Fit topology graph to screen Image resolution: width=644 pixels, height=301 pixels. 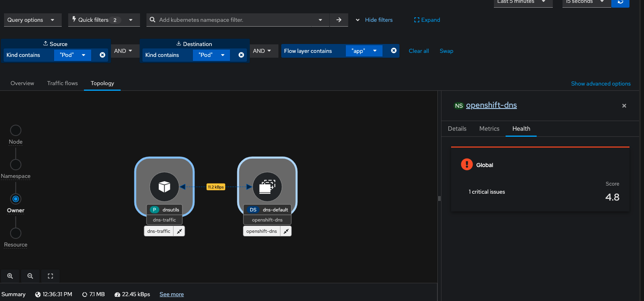tap(50, 276)
